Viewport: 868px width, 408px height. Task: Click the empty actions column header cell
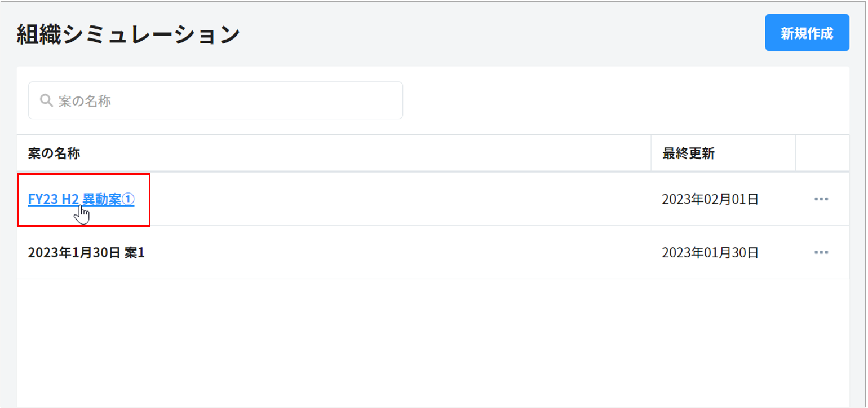coord(822,153)
